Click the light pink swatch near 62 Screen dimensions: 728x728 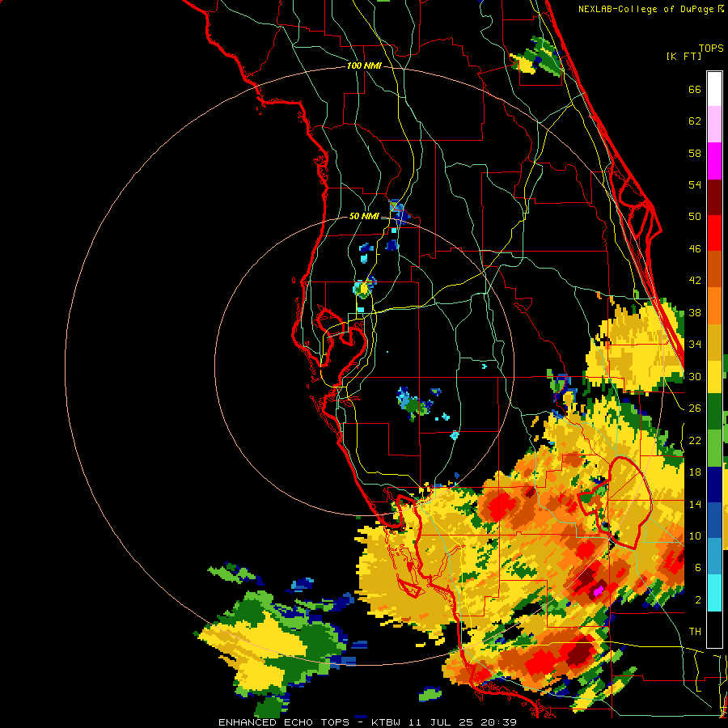[x=714, y=124]
